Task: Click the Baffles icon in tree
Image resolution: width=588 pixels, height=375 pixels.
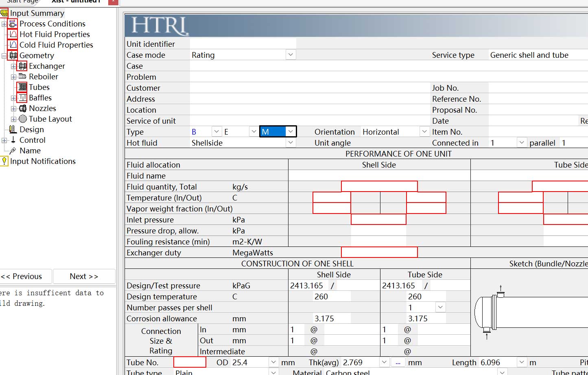Action: tap(22, 98)
